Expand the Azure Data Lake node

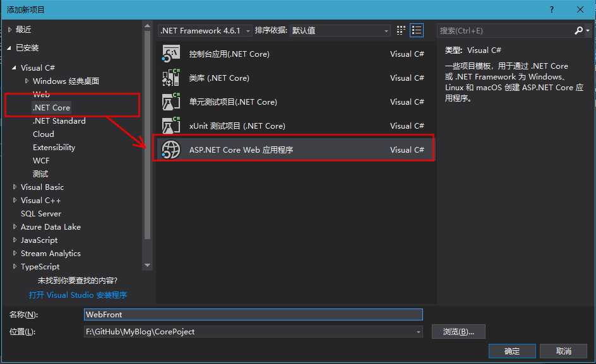coord(15,227)
